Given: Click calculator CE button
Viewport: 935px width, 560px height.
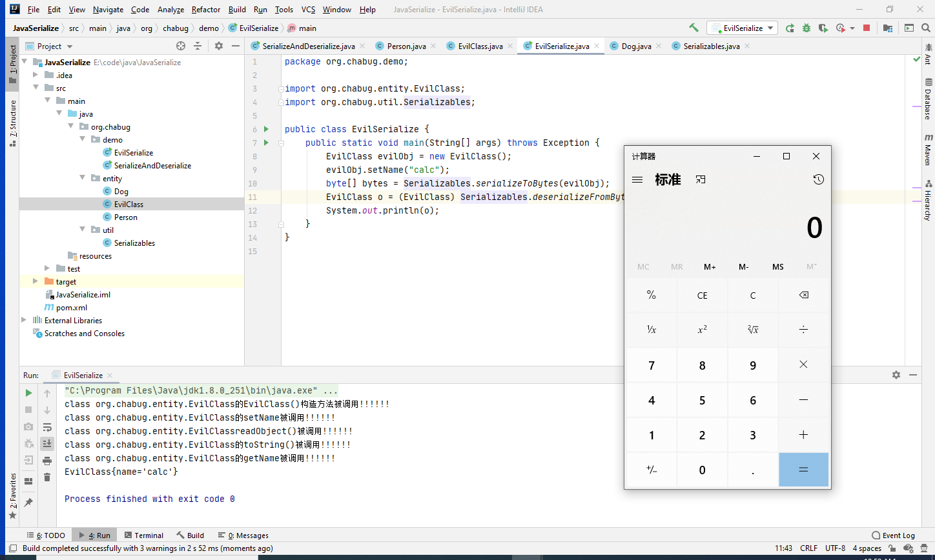Looking at the screenshot, I should pos(703,295).
